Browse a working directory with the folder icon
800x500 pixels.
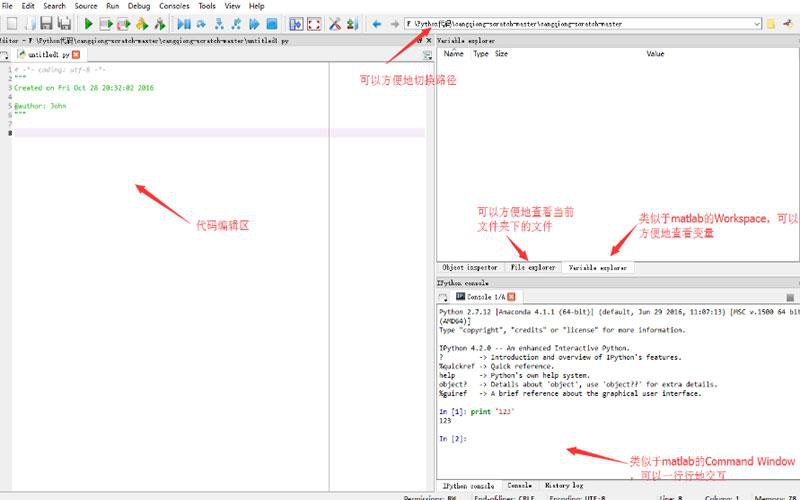pyautogui.click(x=771, y=23)
